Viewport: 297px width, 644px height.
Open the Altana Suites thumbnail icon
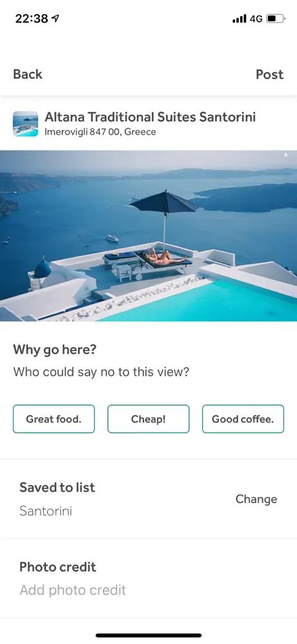tap(25, 123)
